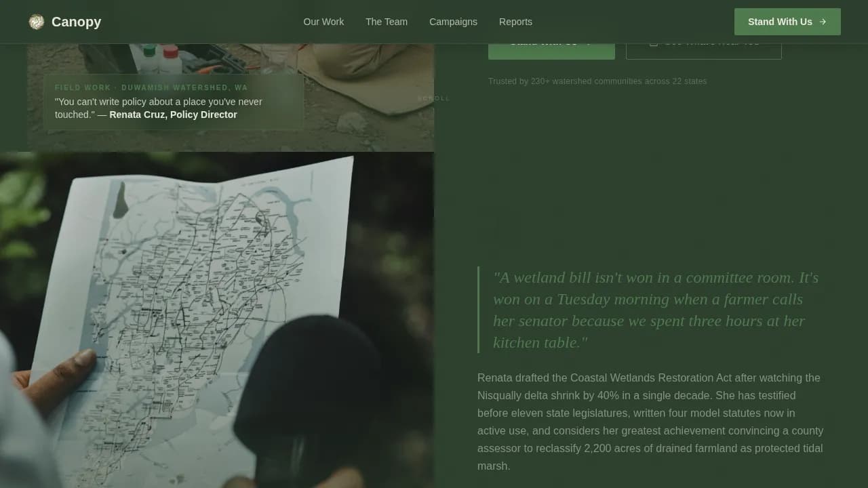Click the navbar Stand With Us call-to-action arrow
Screen dimensions: 868x488
(823, 22)
